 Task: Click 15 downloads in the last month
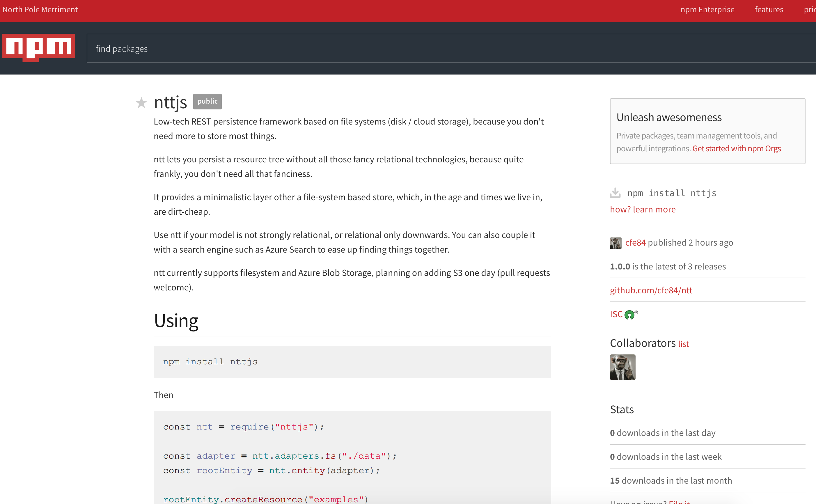[671, 481]
